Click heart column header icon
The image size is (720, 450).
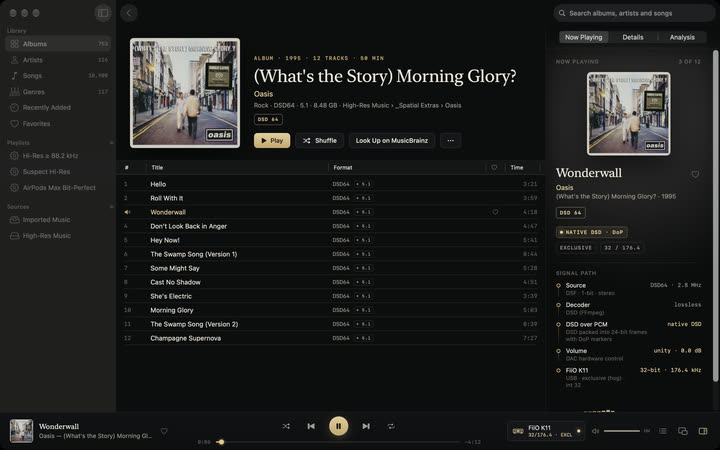tap(494, 168)
